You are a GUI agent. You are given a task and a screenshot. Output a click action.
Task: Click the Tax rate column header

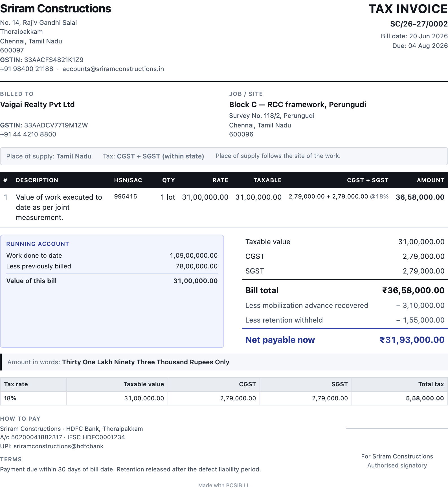click(x=16, y=384)
